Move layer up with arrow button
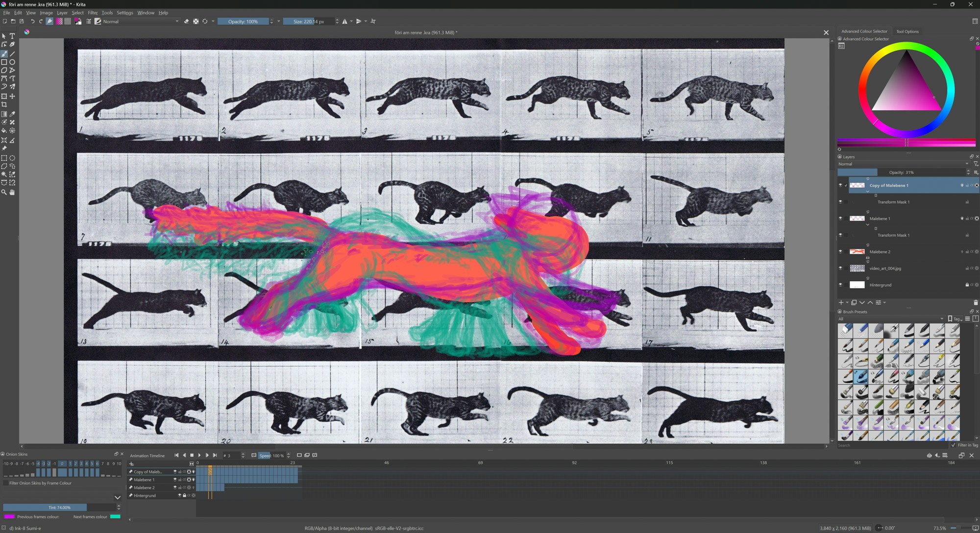 pos(870,303)
